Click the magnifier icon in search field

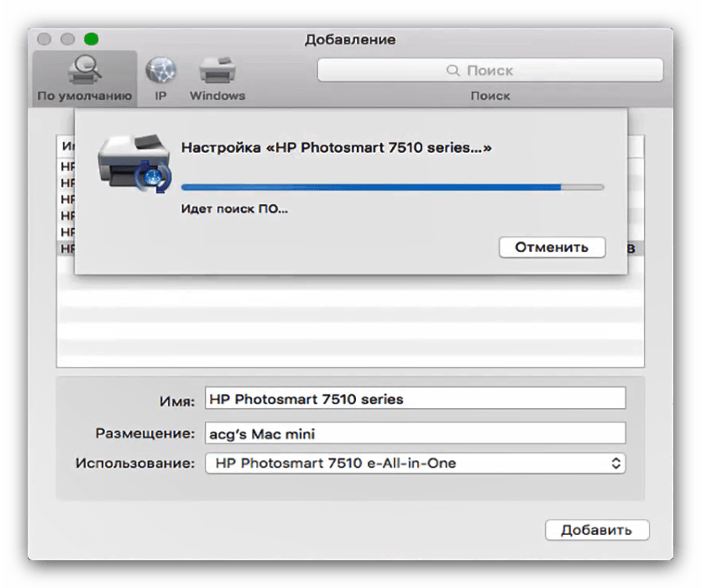click(x=453, y=71)
